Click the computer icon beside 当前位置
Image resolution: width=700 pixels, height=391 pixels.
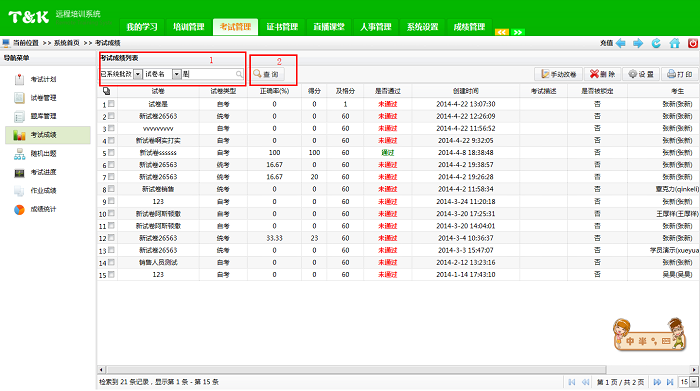coord(6,43)
